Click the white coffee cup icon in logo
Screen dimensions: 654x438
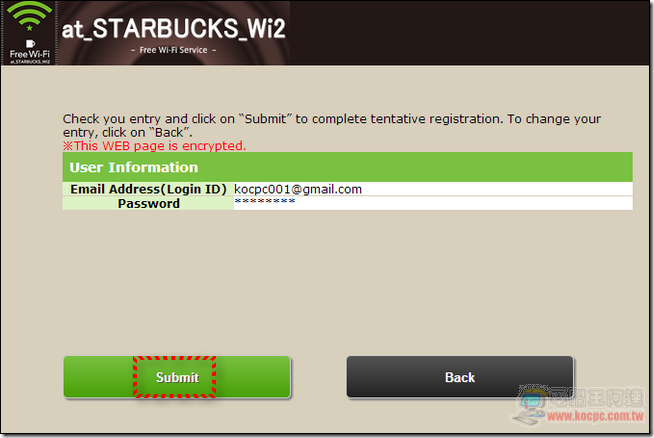(30, 43)
